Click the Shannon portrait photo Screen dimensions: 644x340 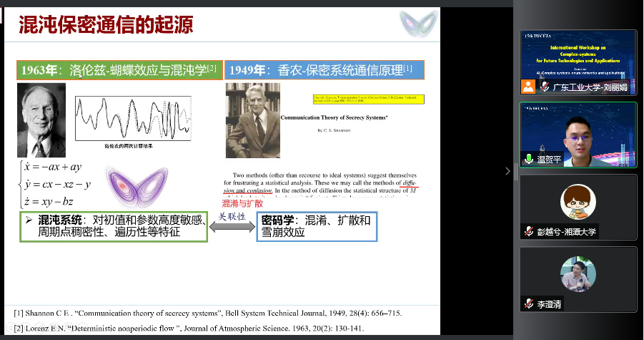coord(253,120)
